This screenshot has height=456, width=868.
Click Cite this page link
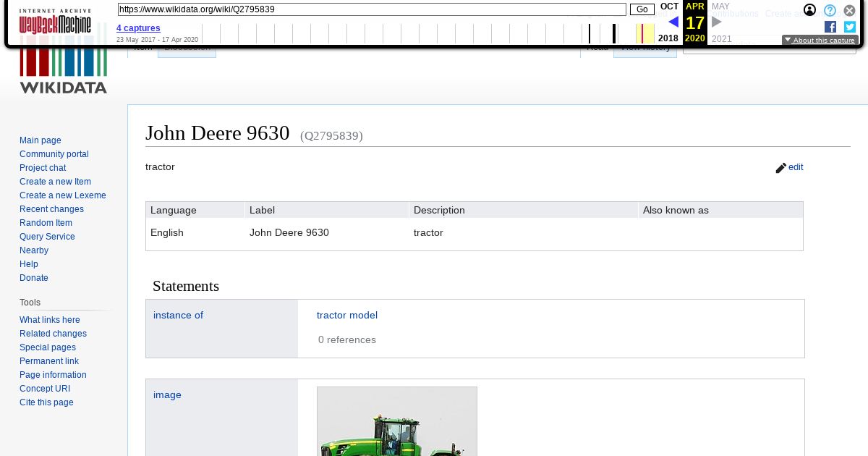click(x=46, y=402)
